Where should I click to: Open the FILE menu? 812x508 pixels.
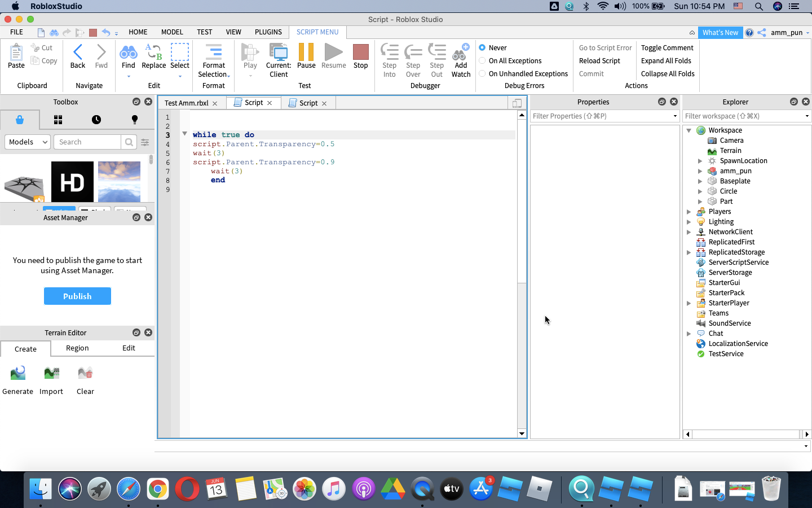tap(16, 32)
